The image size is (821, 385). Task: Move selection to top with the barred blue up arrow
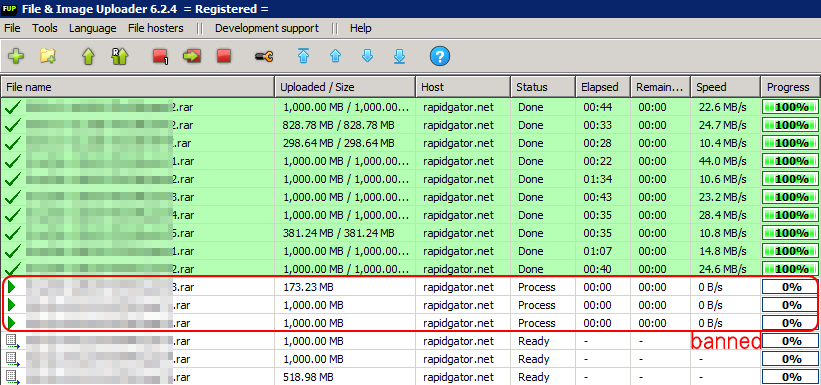[303, 56]
